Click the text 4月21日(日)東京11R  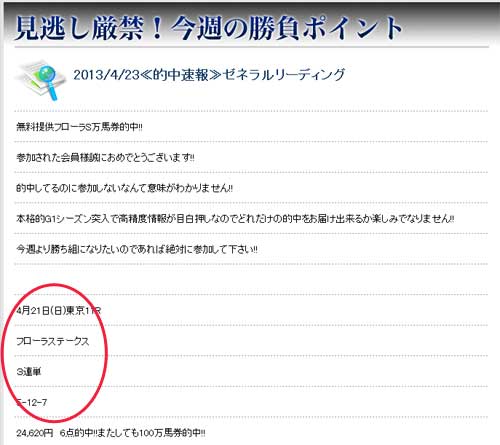[59, 311]
